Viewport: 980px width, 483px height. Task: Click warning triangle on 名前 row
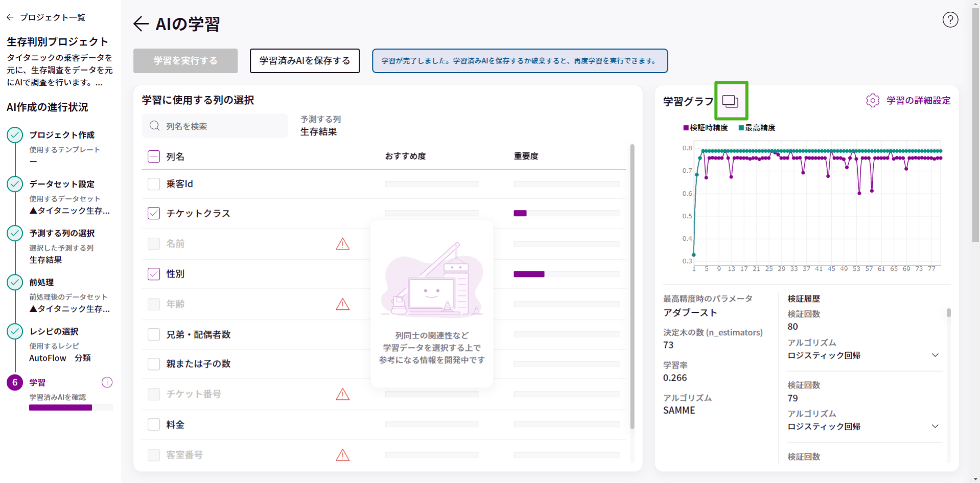pyautogui.click(x=343, y=244)
